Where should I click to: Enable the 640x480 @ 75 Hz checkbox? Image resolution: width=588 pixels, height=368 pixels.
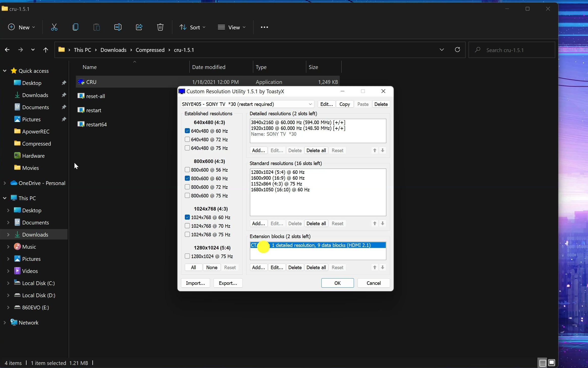(187, 148)
